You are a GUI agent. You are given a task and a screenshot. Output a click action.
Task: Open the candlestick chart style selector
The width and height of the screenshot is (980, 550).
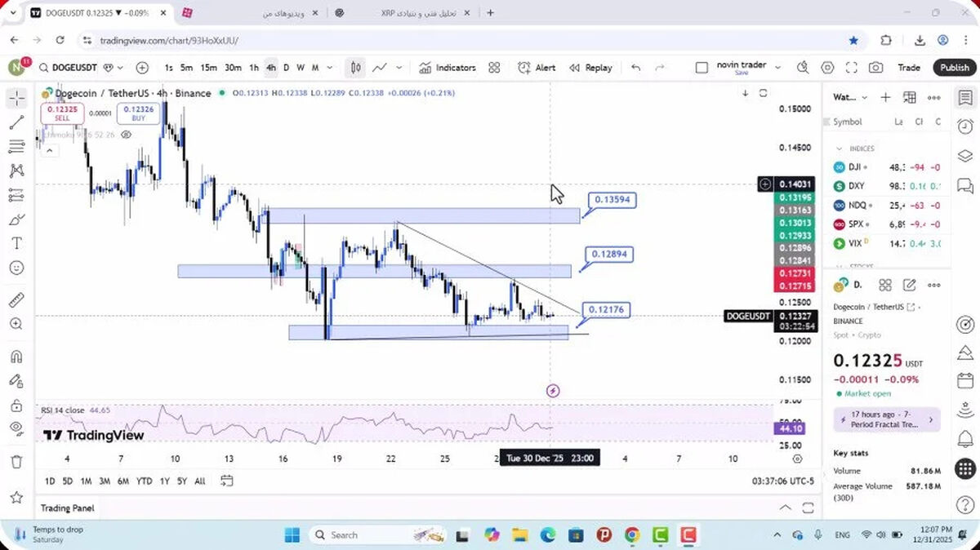(x=356, y=68)
